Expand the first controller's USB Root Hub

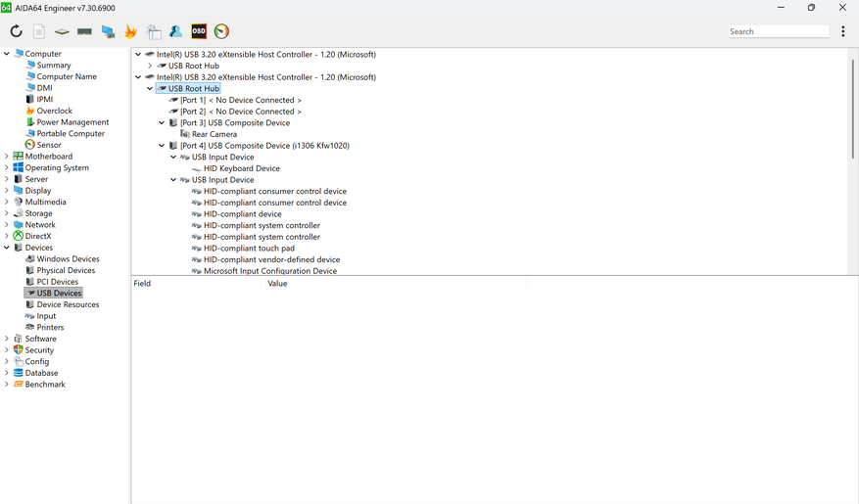(x=150, y=66)
